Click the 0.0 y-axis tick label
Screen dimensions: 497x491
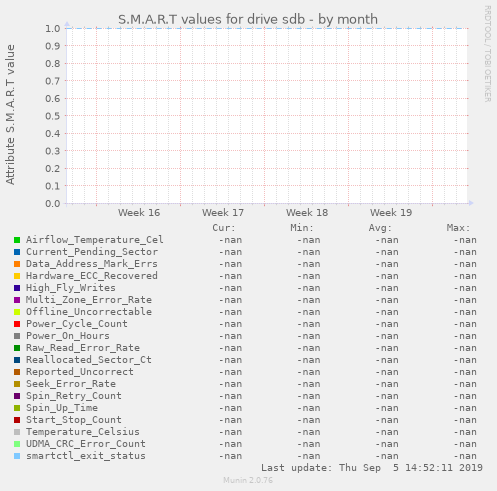[53, 203]
